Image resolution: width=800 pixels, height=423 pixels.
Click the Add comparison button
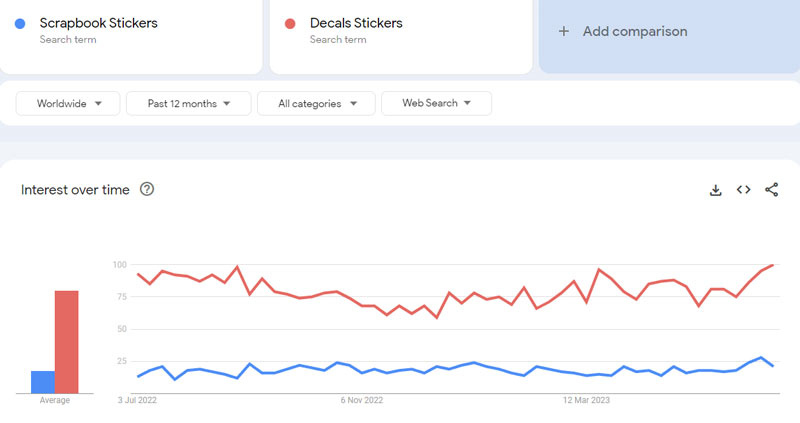(634, 31)
